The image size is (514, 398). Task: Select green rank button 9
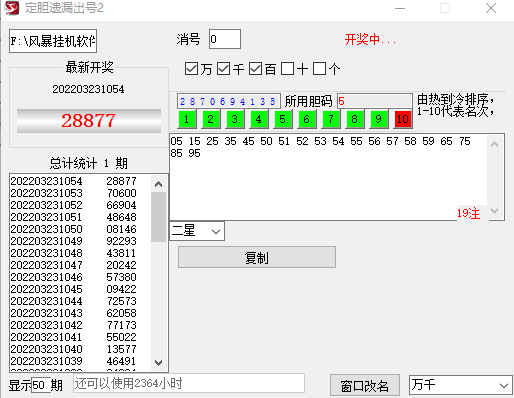click(378, 119)
